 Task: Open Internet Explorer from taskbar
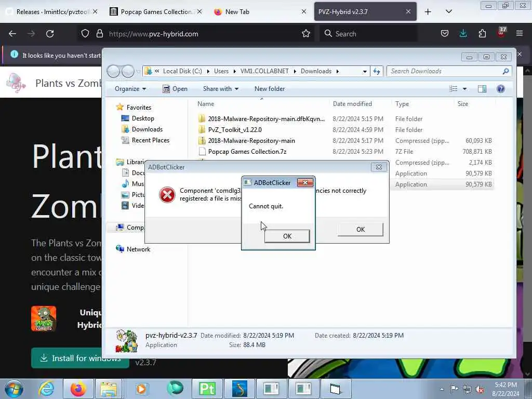[46, 389]
